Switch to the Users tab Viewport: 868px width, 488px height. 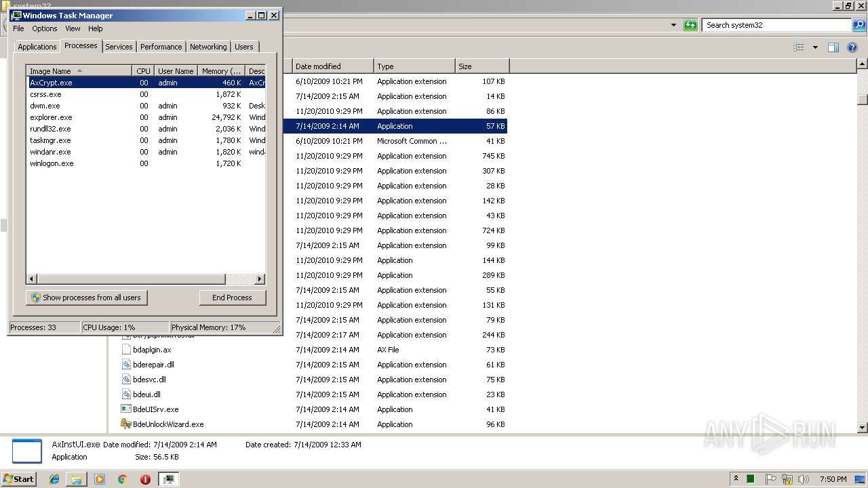coord(244,47)
